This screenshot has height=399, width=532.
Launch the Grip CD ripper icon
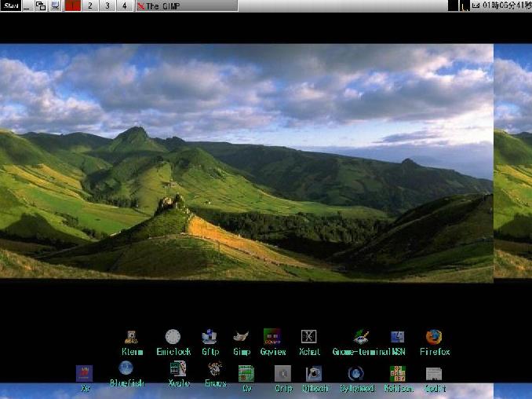tap(282, 374)
